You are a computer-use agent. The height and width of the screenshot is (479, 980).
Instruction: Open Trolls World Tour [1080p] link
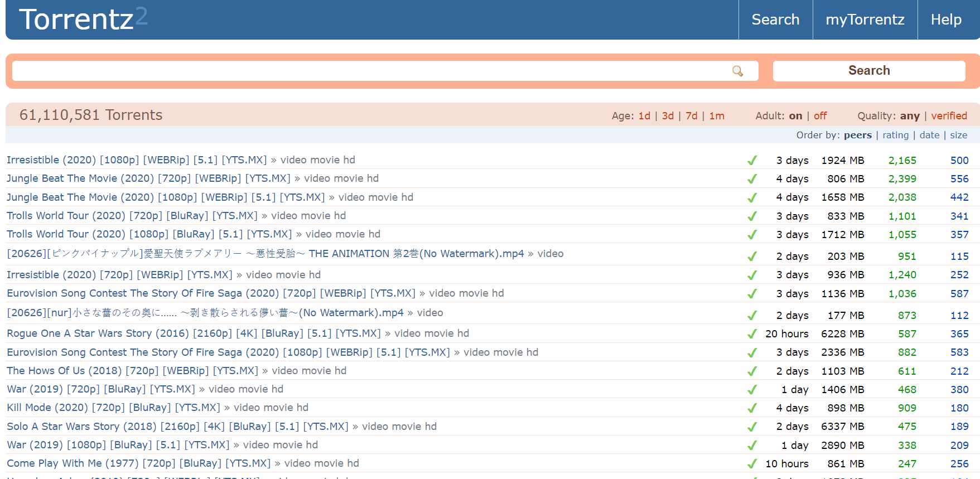(149, 234)
